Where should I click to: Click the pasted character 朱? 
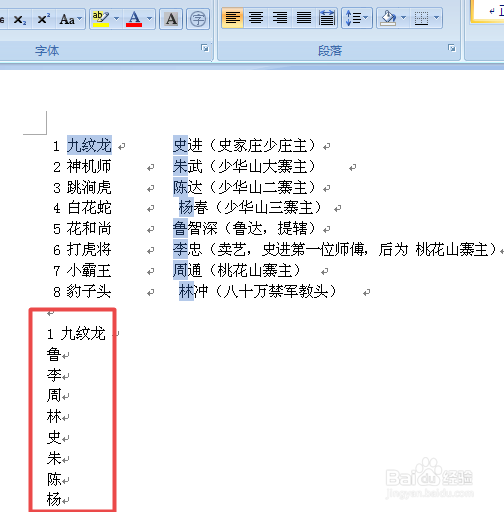[54, 458]
